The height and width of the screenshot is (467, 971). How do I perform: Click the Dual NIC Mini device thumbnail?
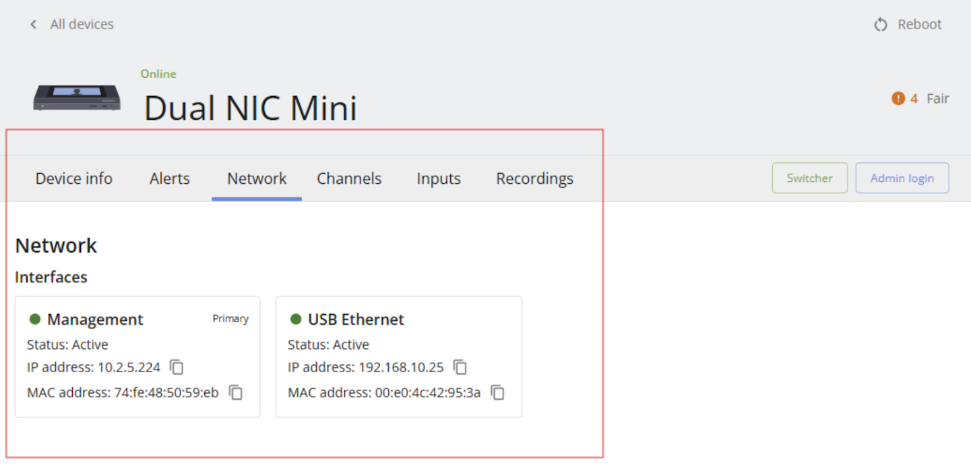(77, 98)
